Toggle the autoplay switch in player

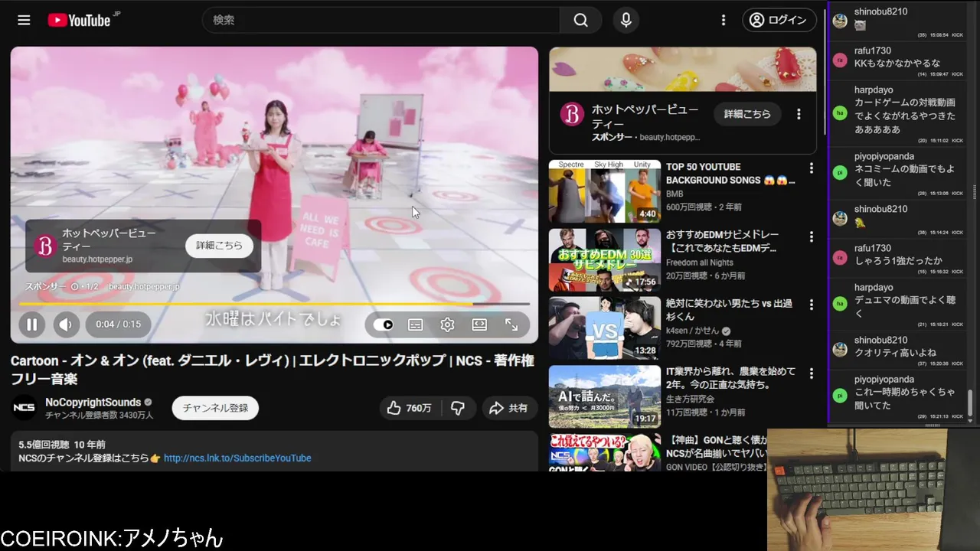(x=384, y=324)
